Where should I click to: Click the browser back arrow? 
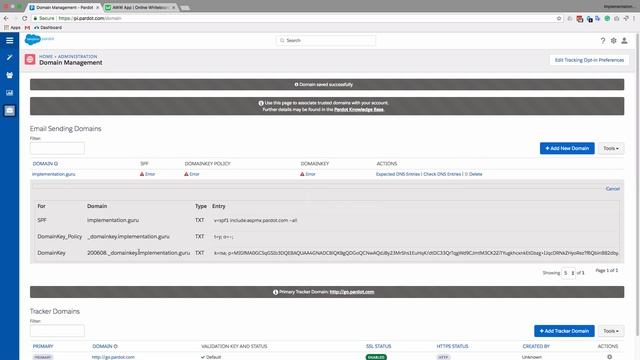coord(6,18)
